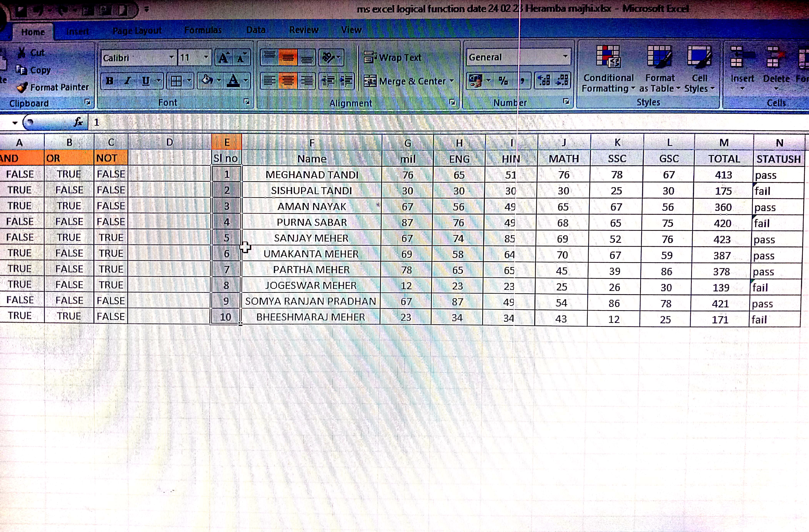This screenshot has height=532, width=809.
Task: Open Cell Styles gallery
Action: click(x=699, y=57)
